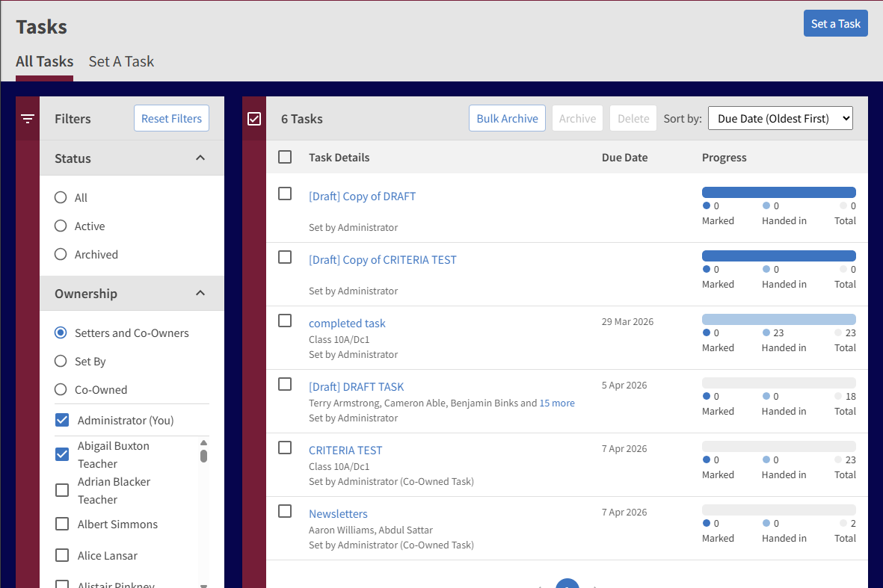Image resolution: width=883 pixels, height=588 pixels.
Task: Click the completed task progress bar
Action: point(779,319)
